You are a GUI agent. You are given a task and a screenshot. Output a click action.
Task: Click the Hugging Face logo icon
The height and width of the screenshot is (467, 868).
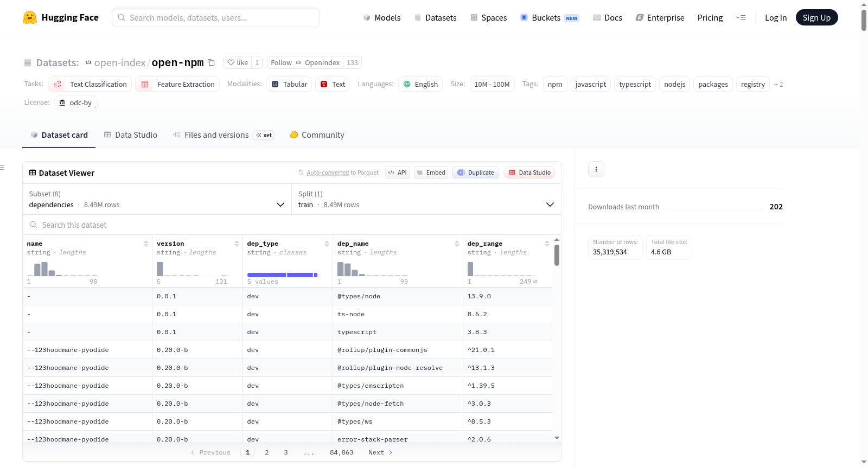[x=30, y=17]
